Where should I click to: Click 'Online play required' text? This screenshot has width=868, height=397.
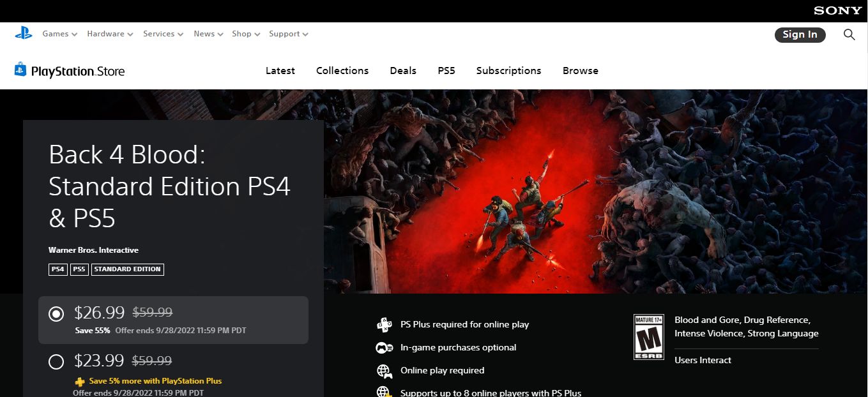coord(443,370)
